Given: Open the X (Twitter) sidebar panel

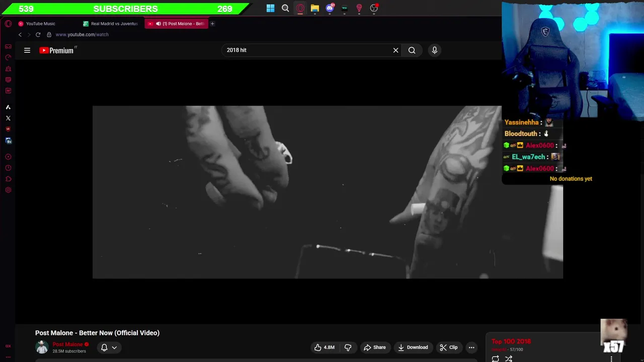Looking at the screenshot, I should click(8, 118).
